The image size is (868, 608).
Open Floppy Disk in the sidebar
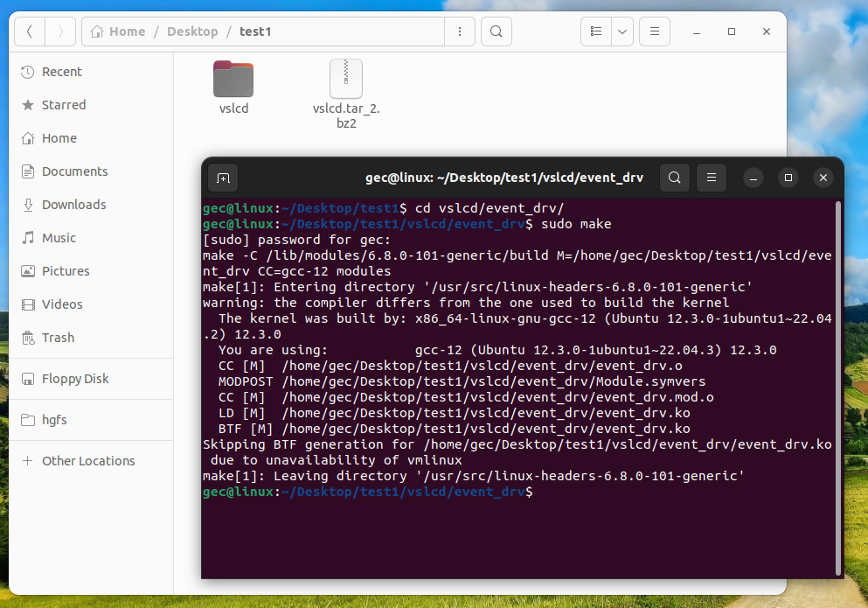tap(91, 379)
